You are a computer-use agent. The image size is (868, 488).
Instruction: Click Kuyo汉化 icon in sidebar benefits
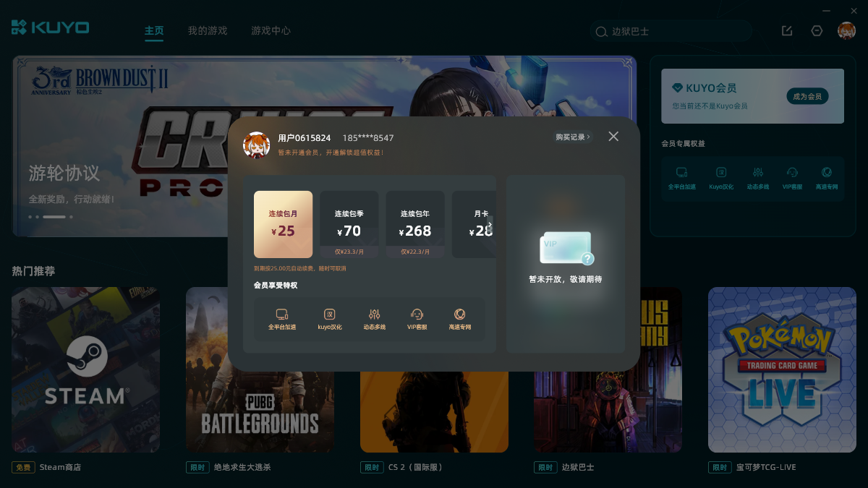(x=721, y=173)
